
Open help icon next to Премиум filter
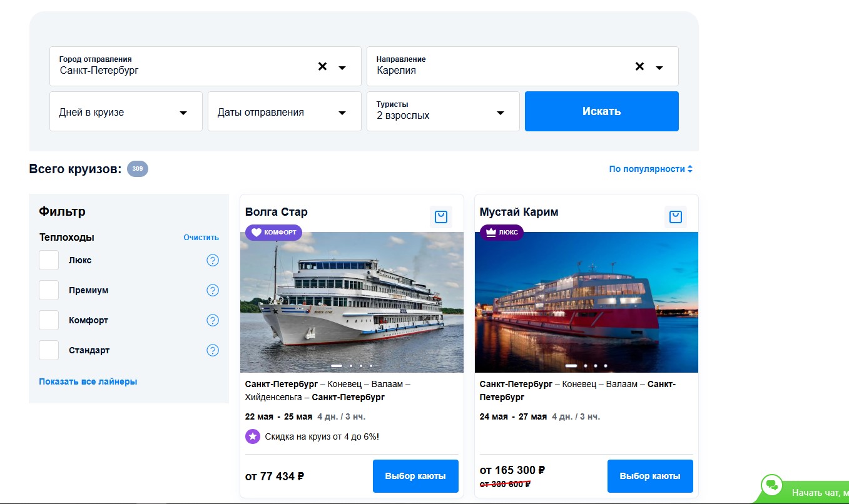click(x=213, y=290)
